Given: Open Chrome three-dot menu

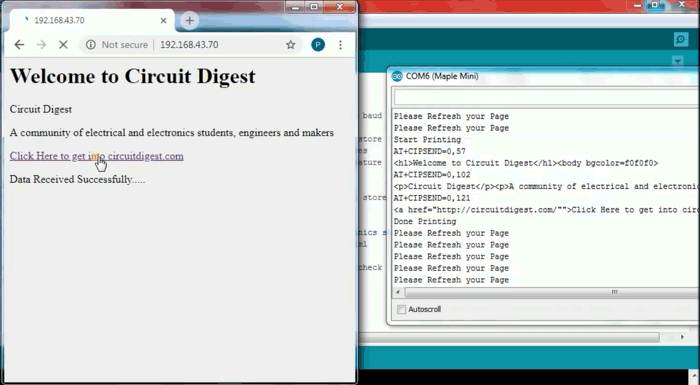Looking at the screenshot, I should pyautogui.click(x=340, y=45).
